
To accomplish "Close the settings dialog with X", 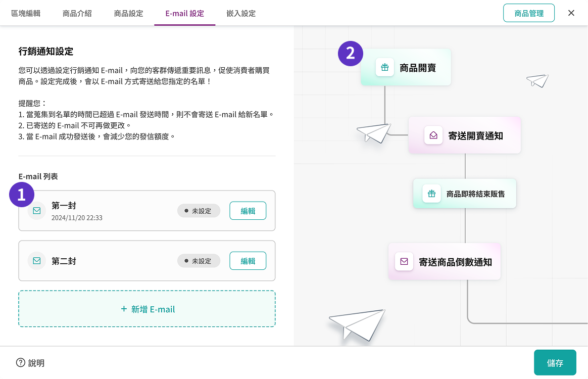I will coord(571,13).
